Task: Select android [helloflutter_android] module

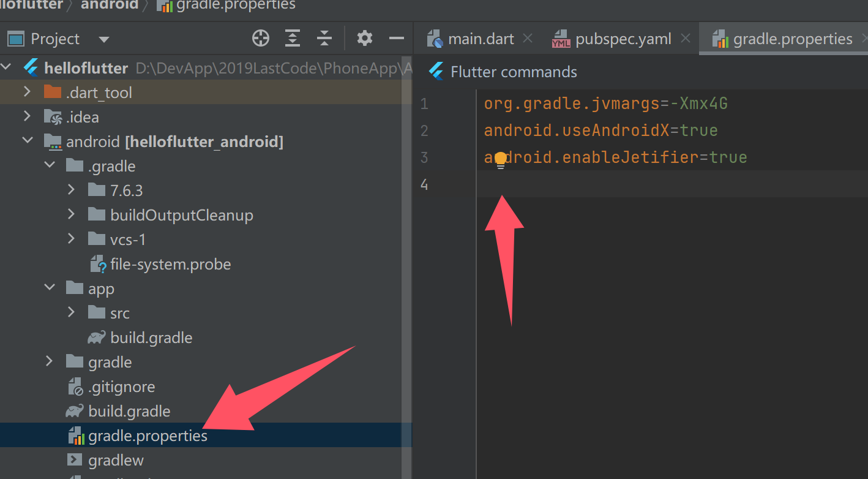Action: click(174, 141)
